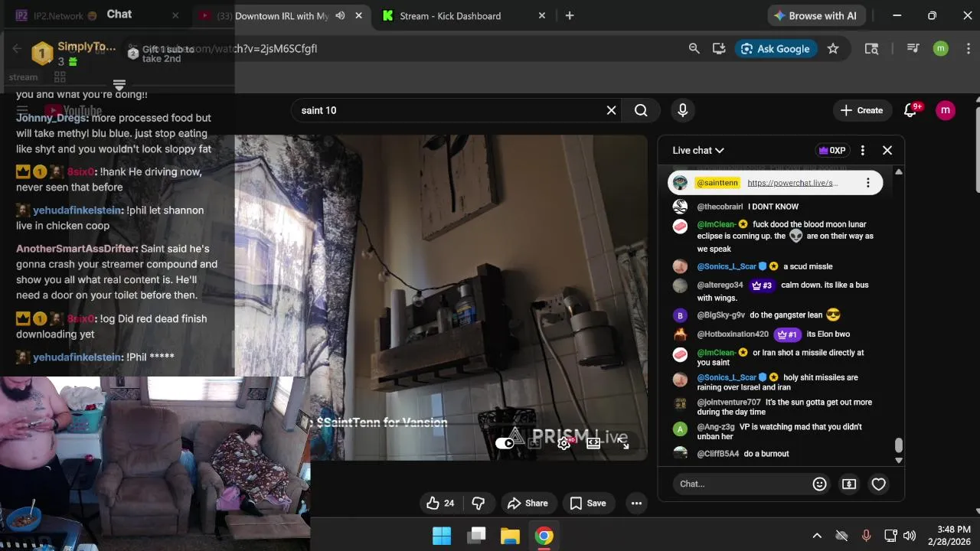Install app icon in the address bar
Screen dimensions: 980x551
click(x=718, y=48)
